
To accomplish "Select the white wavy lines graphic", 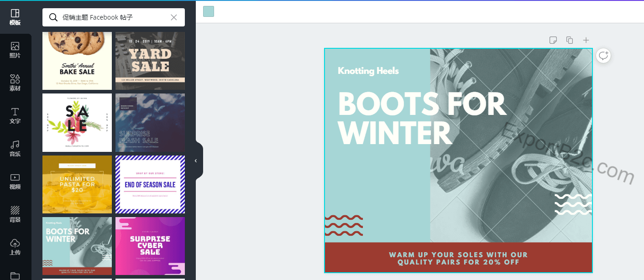I will pyautogui.click(x=573, y=204).
